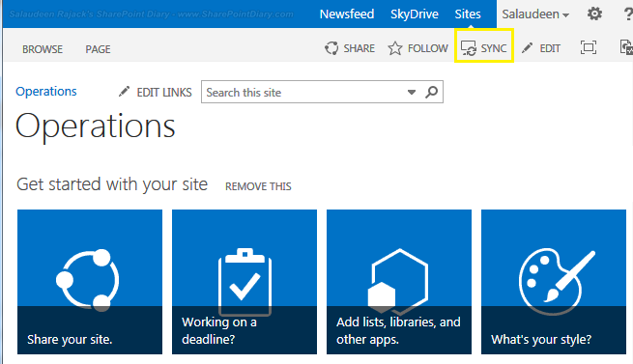Open the Operations navigation link

click(46, 92)
